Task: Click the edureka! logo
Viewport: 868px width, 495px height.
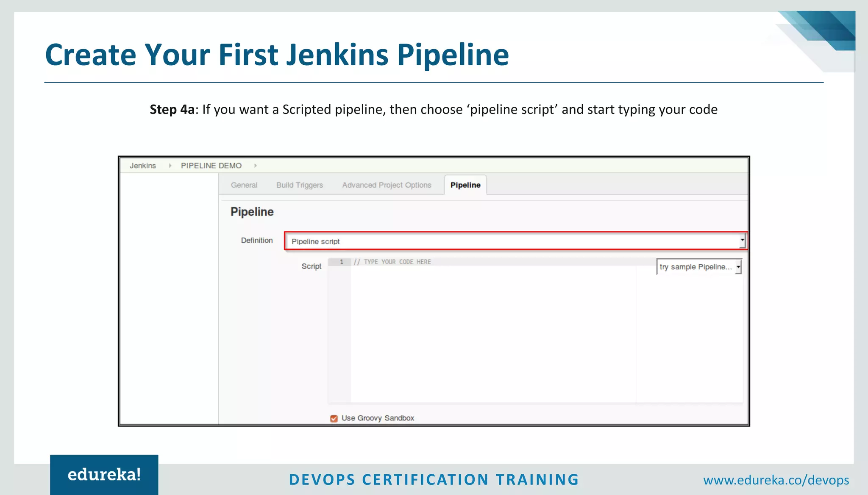Action: click(104, 475)
